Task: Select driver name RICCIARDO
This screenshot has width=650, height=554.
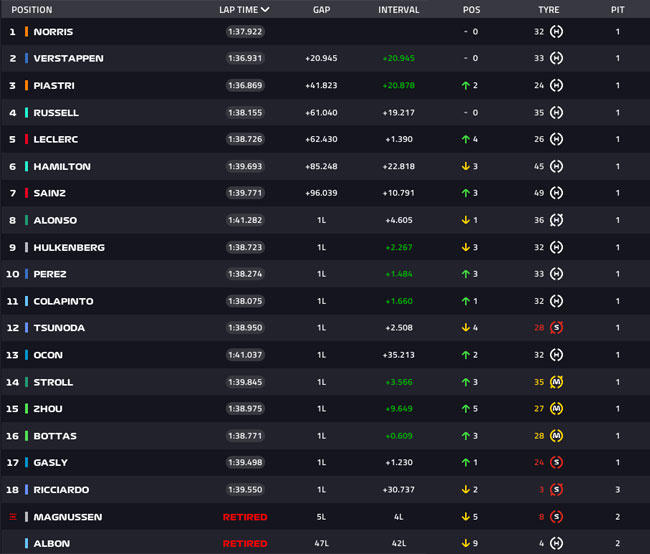Action: [61, 490]
